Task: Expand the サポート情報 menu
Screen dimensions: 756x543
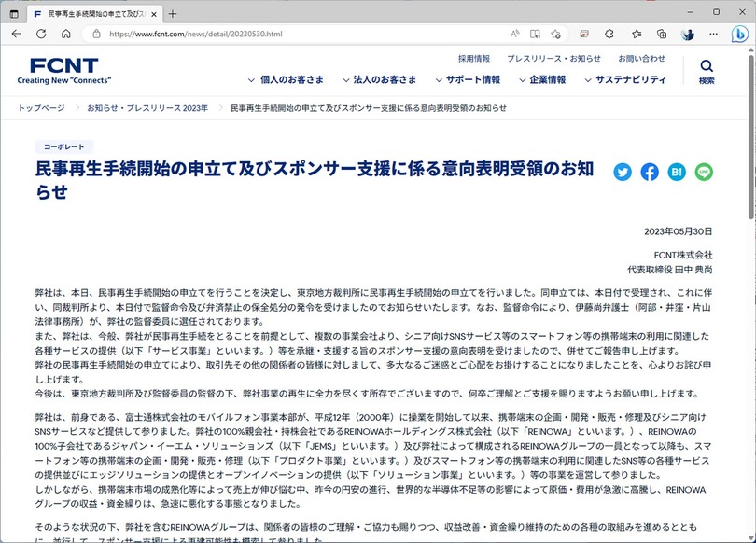Action: click(469, 79)
